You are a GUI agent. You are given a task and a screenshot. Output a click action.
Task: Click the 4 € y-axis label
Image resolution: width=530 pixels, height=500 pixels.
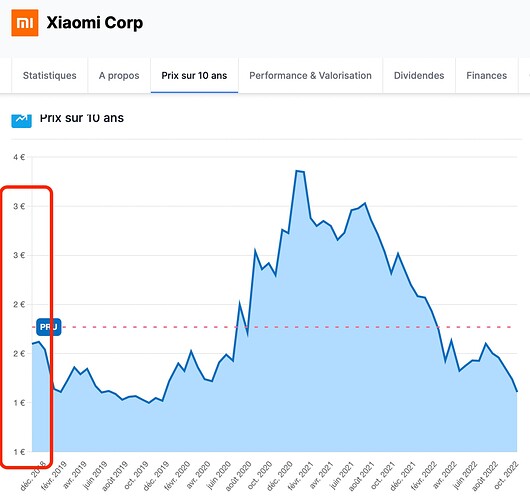[x=19, y=157]
